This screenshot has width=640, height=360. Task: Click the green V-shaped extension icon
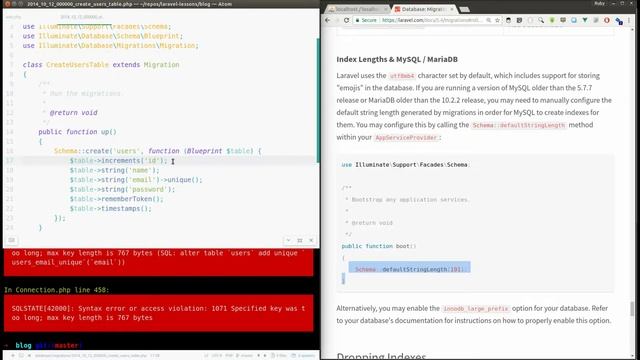585,20
